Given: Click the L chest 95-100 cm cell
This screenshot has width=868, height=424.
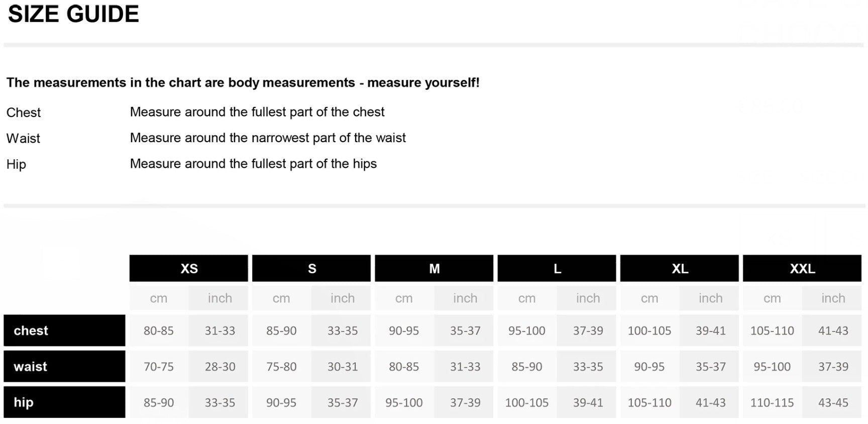Looking at the screenshot, I should (526, 331).
